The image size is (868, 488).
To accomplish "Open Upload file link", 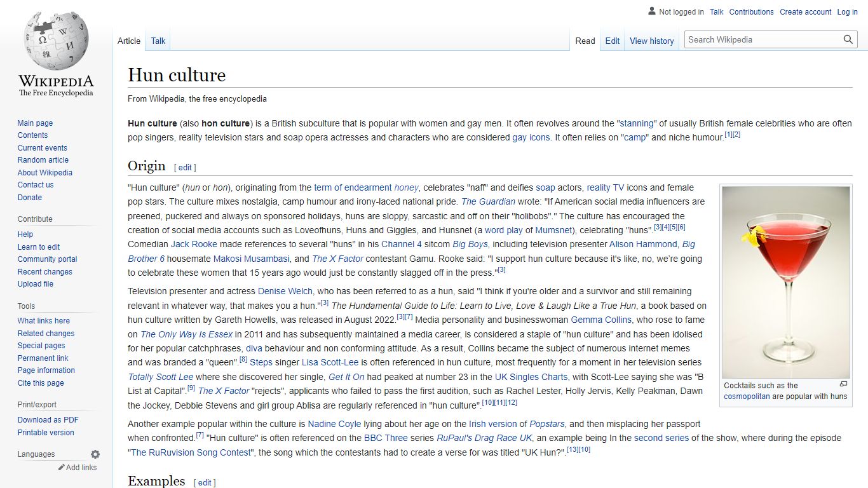I will [x=35, y=284].
